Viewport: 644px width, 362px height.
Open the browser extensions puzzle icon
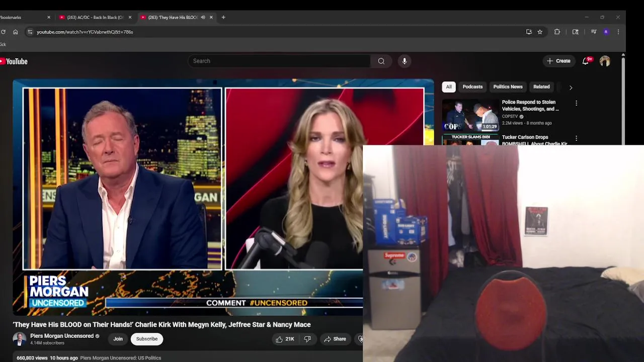tap(557, 32)
